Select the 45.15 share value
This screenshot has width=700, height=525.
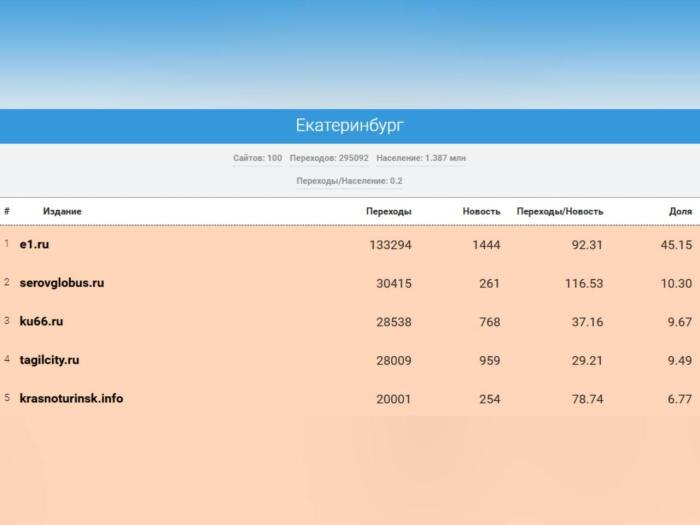click(676, 245)
